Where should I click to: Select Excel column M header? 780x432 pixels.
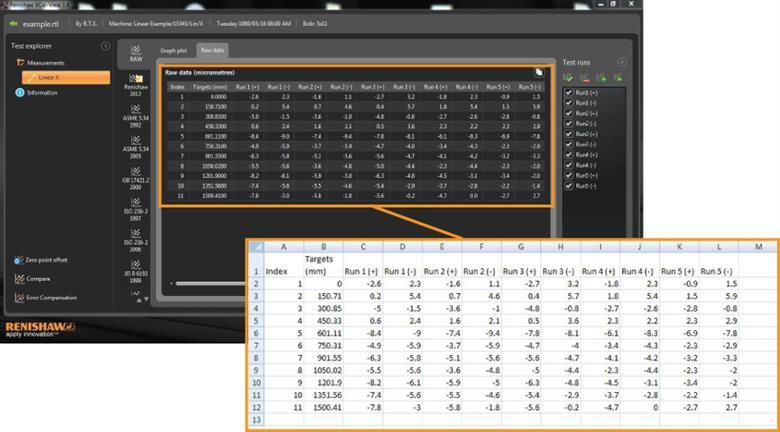point(758,247)
